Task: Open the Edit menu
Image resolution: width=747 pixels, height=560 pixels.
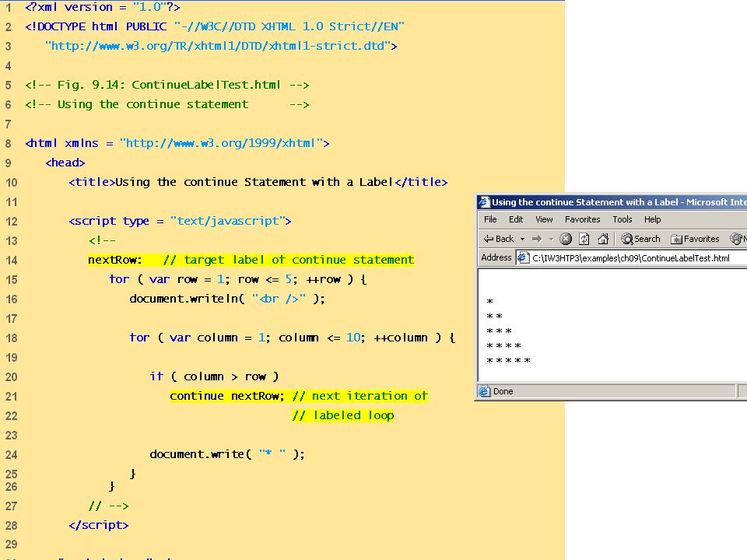Action: [516, 219]
